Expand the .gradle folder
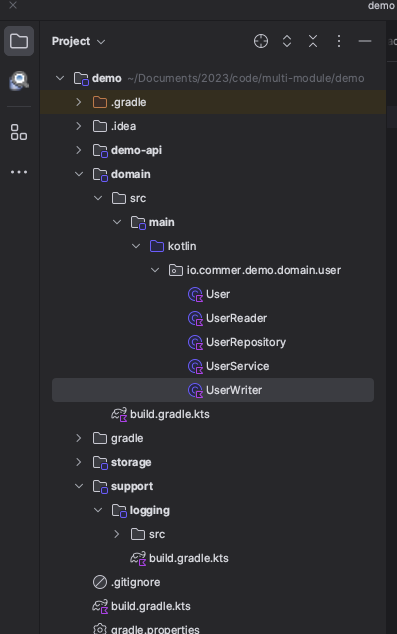 pyautogui.click(x=79, y=102)
